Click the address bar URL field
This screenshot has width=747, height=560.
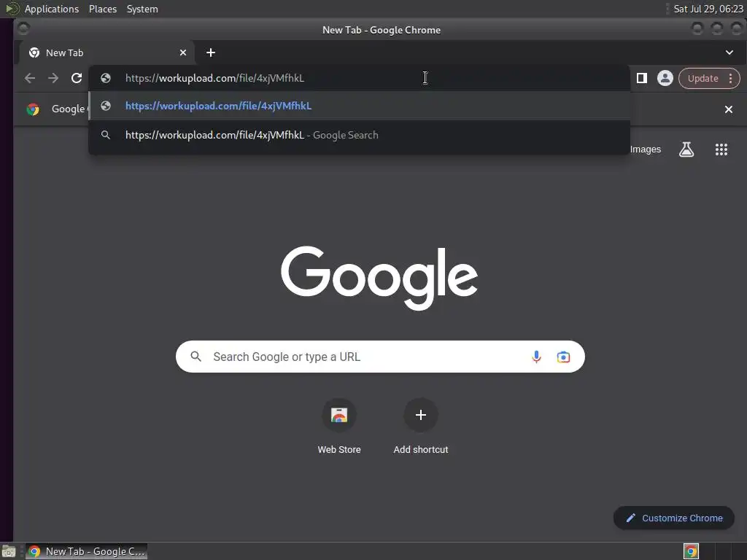pos(359,78)
